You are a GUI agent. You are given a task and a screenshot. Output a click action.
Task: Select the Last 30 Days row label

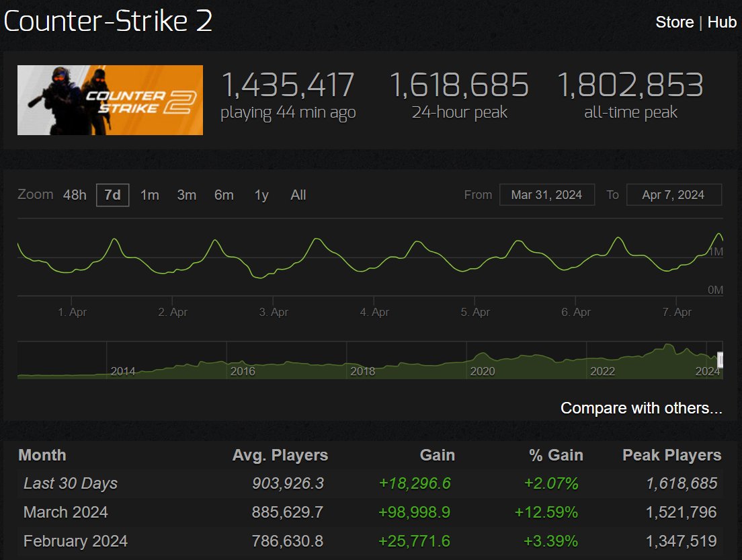(x=71, y=483)
